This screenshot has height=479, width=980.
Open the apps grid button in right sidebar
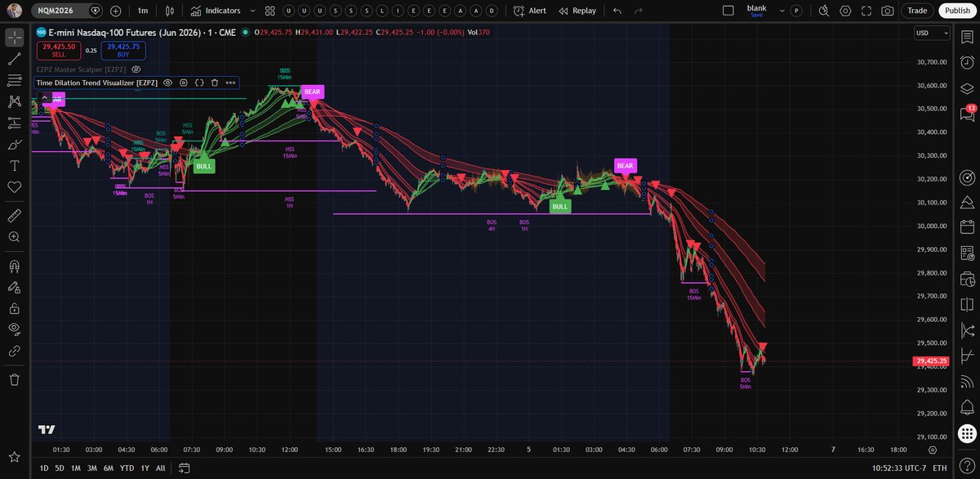click(x=968, y=434)
